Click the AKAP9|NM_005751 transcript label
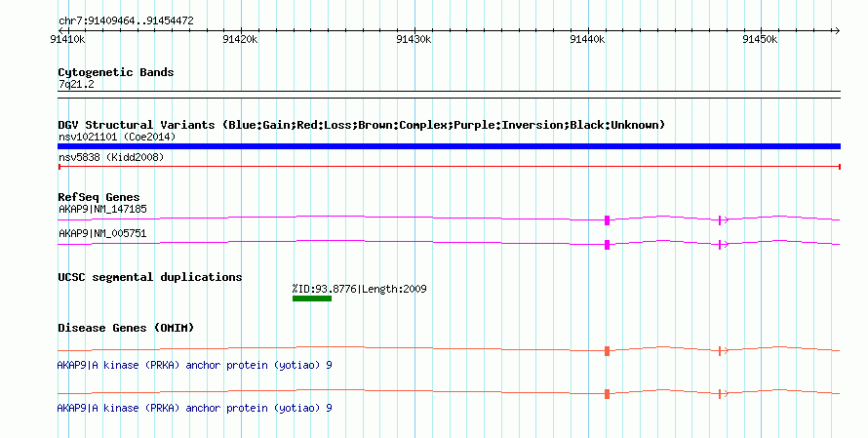This screenshot has height=438, width=868. coord(103,234)
